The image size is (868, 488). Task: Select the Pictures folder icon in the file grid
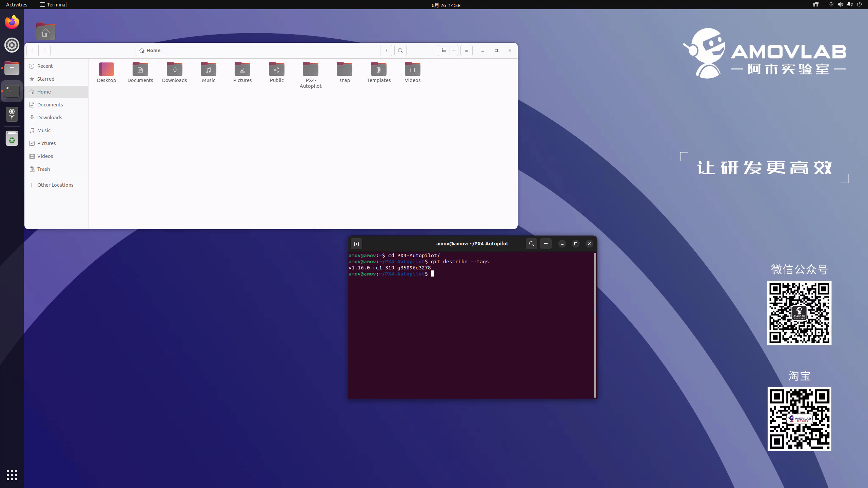point(242,73)
